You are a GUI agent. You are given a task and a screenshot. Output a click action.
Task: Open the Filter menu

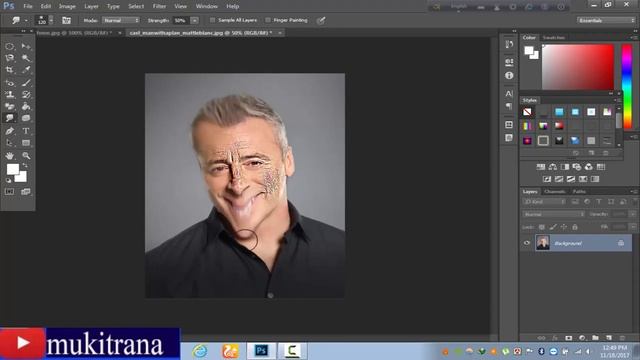pos(159,6)
